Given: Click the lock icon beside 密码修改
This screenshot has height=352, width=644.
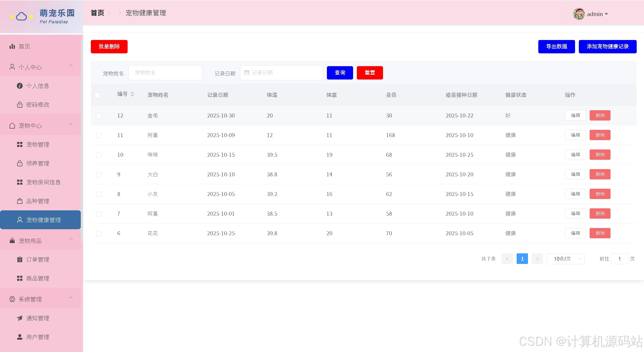Looking at the screenshot, I should coord(20,104).
